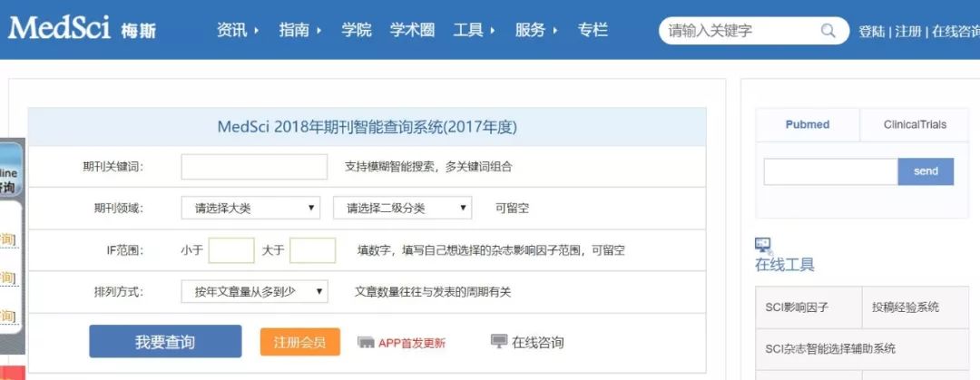
Task: Open the 按年文章量从多到少 sort dropdown
Action: [254, 291]
